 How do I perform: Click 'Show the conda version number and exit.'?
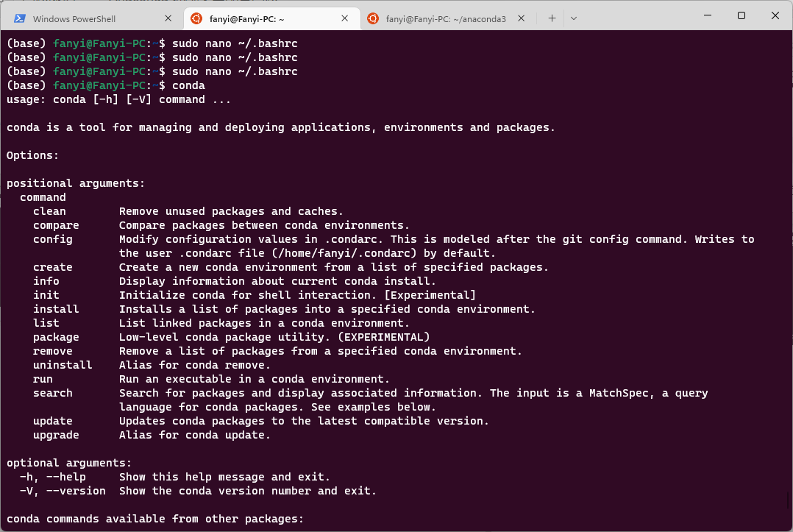tap(248, 491)
